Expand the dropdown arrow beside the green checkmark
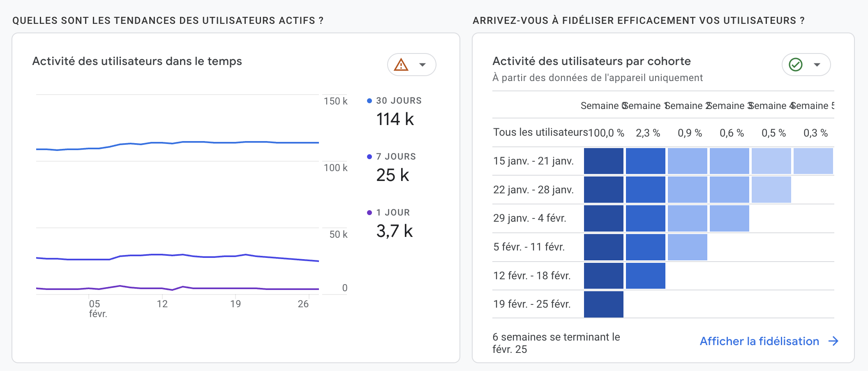868x371 pixels. pyautogui.click(x=817, y=65)
